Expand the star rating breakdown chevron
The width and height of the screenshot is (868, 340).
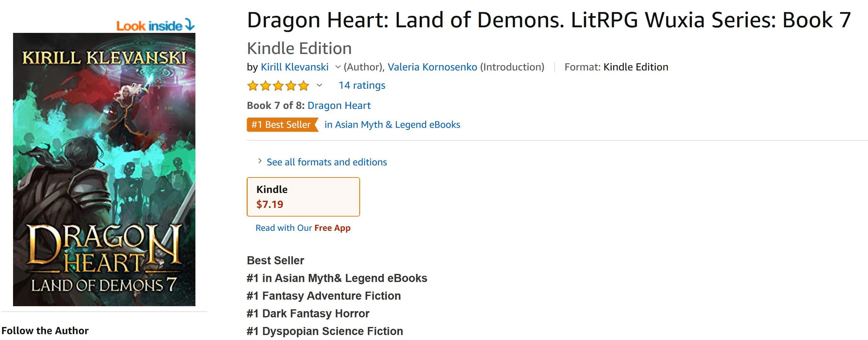point(319,85)
